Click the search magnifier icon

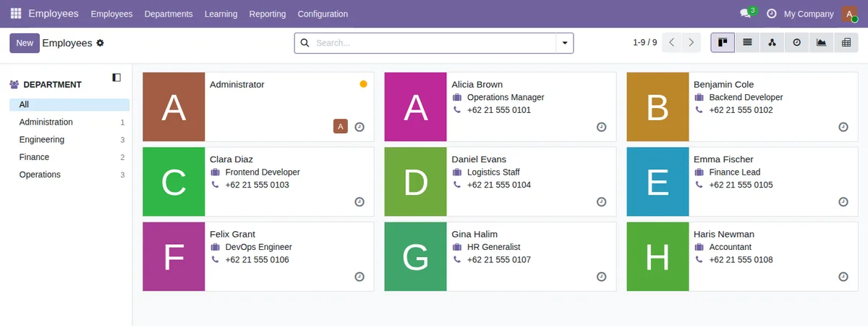[x=305, y=43]
